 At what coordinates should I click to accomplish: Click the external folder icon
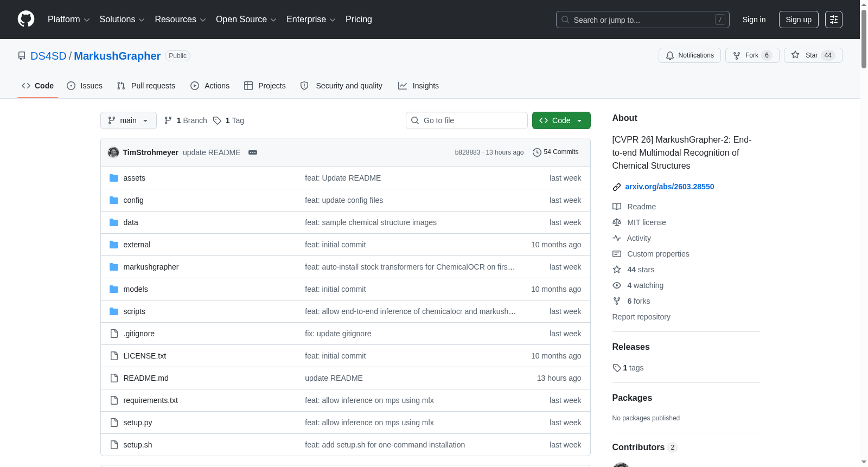[114, 245]
